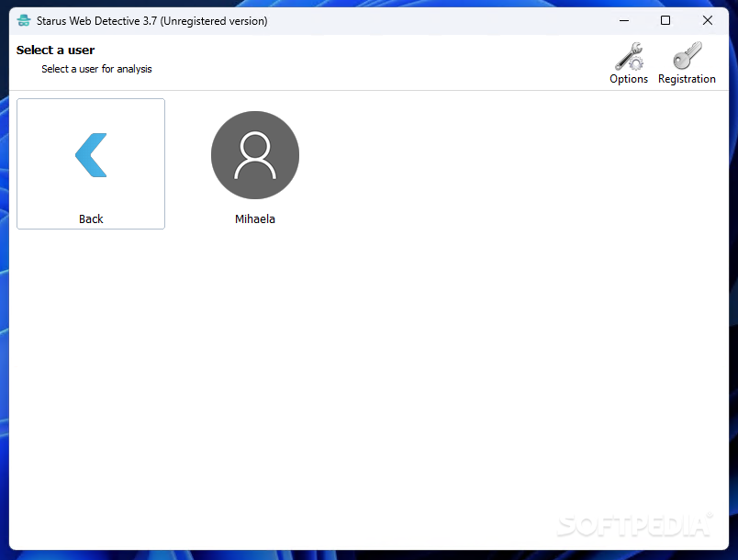This screenshot has height=560, width=738.
Task: Minimize the Starus Web Detective window
Action: click(624, 21)
